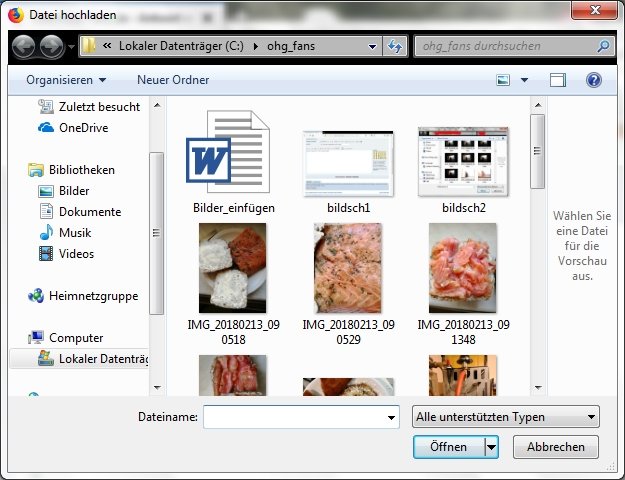Screen dimensions: 625x480
Task: Expand the Dateiname history dropdown arrow
Action: (x=391, y=417)
